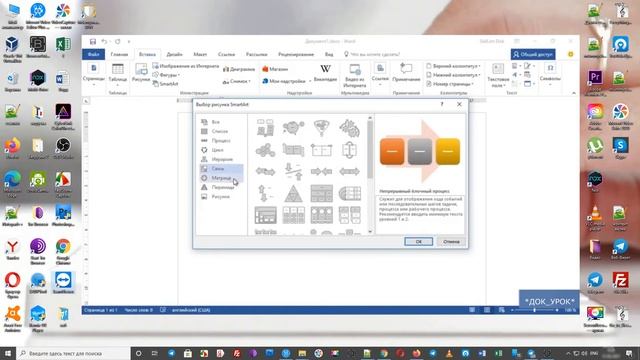Cancel the SmartArt dialog with Отмена
Screen dimensions: 640x360
pos(451,242)
